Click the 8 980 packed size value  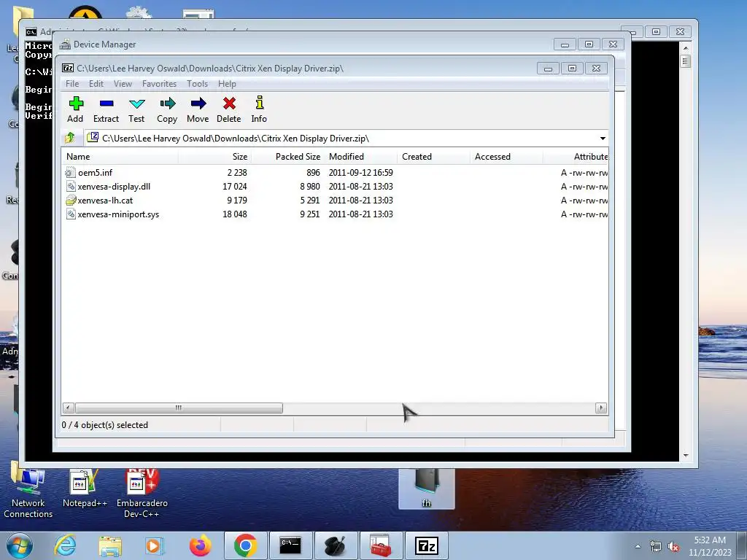point(309,186)
